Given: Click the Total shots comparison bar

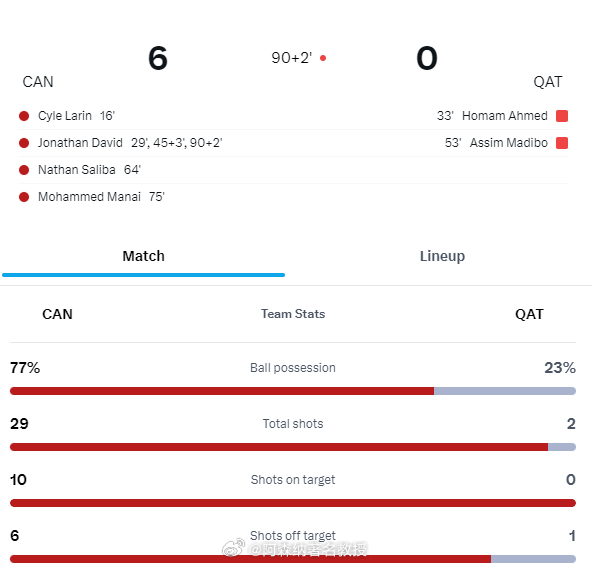Looking at the screenshot, I should 293,447.
